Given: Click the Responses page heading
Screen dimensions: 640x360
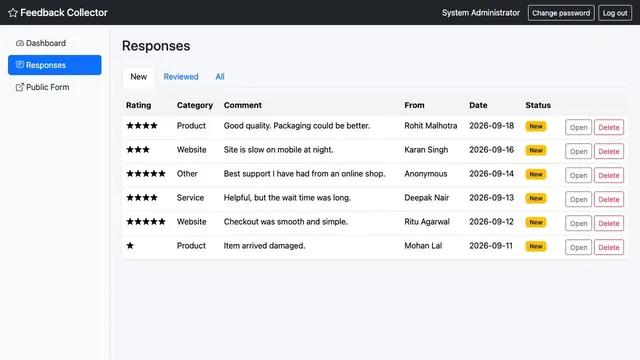Looking at the screenshot, I should pos(156,46).
